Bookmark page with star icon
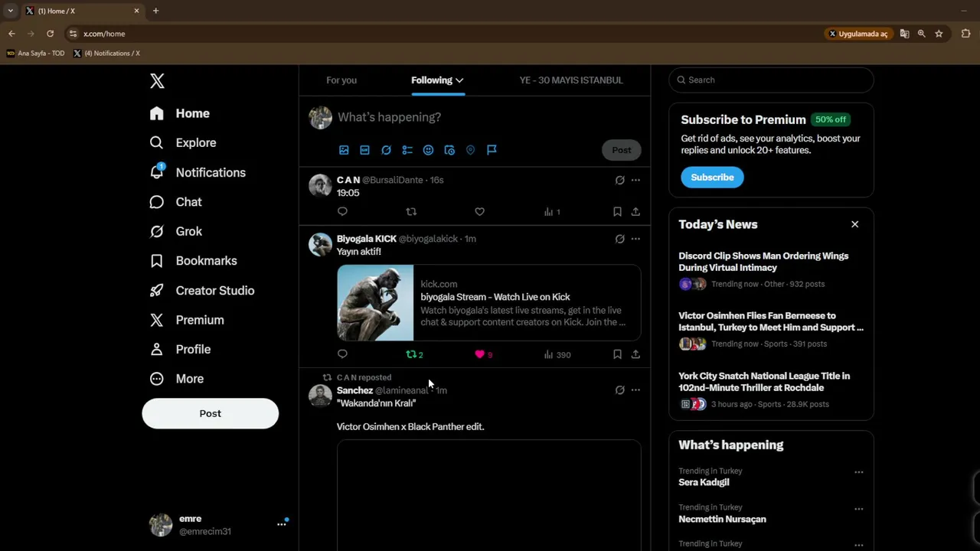The height and width of the screenshot is (551, 980). (939, 34)
